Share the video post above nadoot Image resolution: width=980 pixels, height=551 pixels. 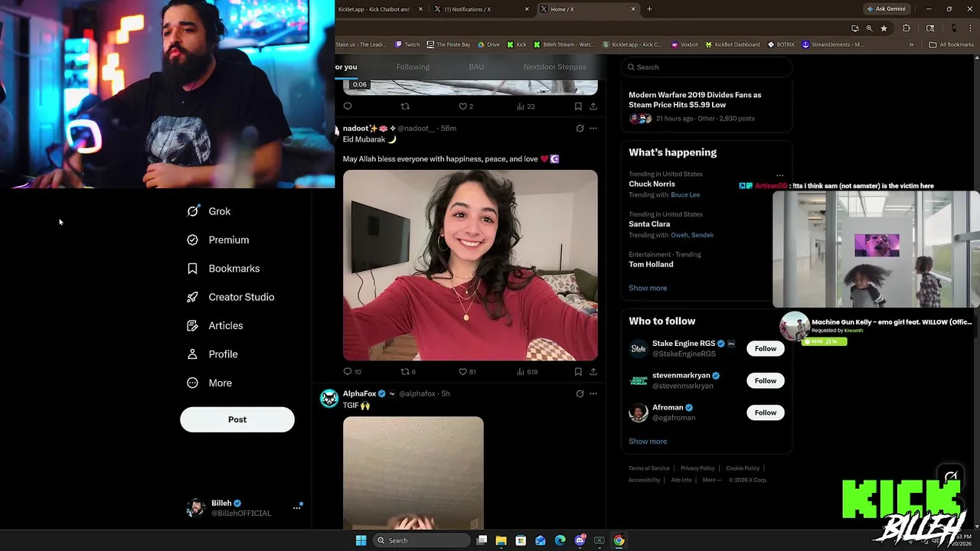(x=593, y=106)
